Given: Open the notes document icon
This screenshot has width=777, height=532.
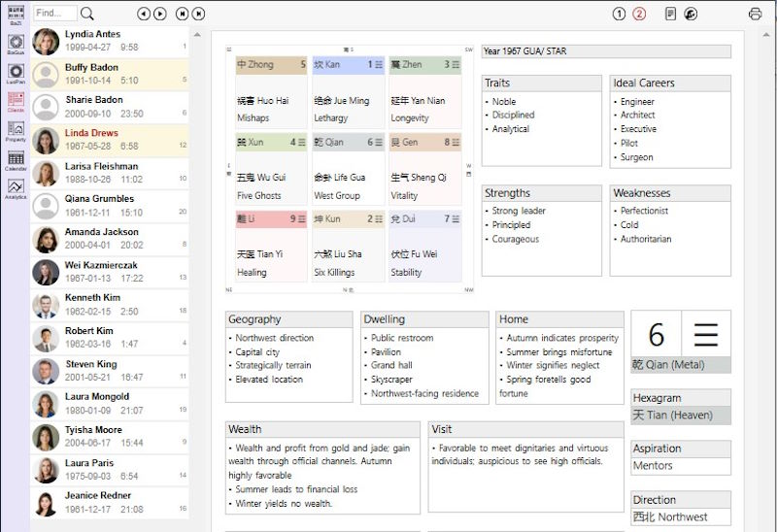Looking at the screenshot, I should pyautogui.click(x=670, y=14).
